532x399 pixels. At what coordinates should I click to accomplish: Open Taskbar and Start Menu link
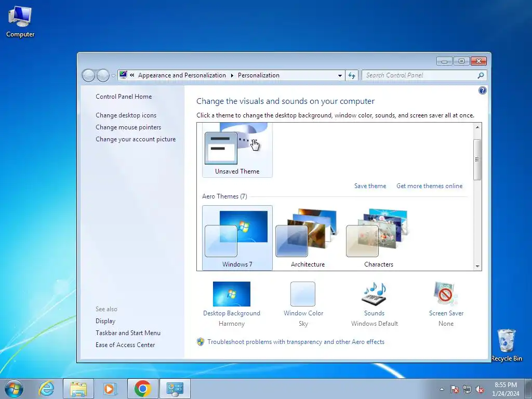pos(128,333)
